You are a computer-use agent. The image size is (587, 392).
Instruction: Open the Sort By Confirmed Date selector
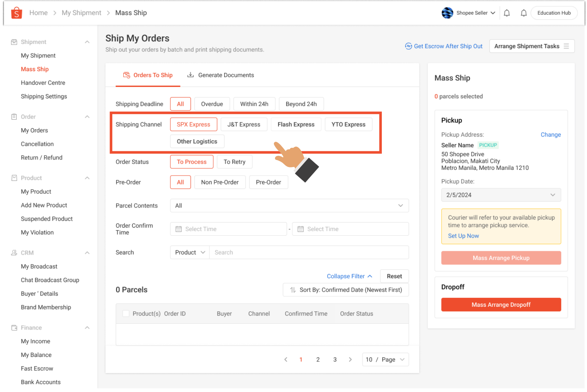(x=346, y=290)
